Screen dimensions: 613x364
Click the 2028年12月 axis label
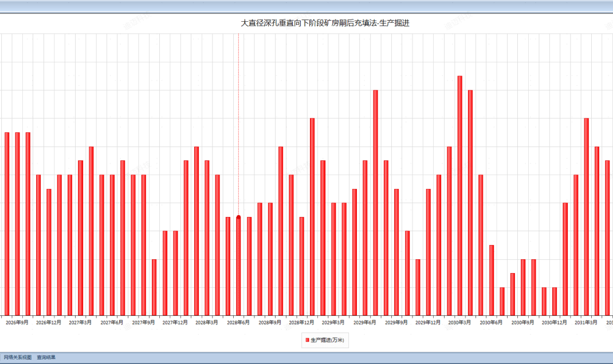click(x=302, y=323)
